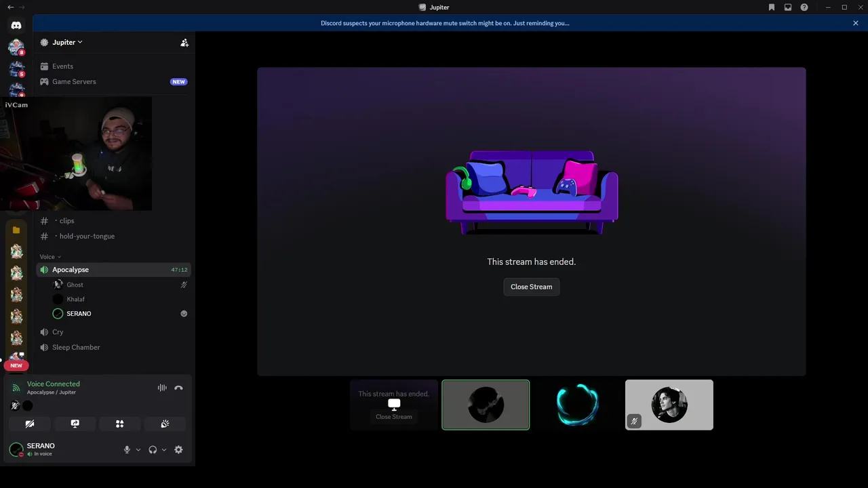Open SERANO user profile avatar
This screenshot has width=868, height=488.
coord(16,449)
